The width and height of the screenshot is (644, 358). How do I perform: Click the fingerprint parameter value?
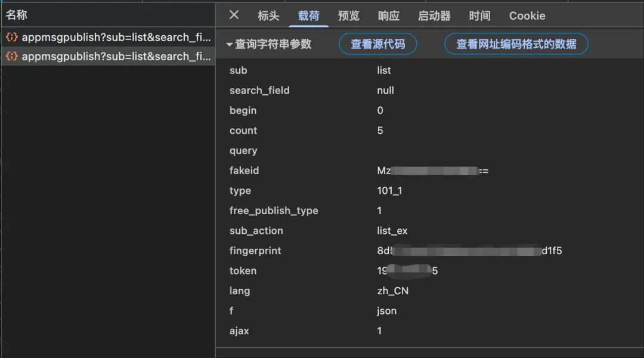tap(469, 251)
